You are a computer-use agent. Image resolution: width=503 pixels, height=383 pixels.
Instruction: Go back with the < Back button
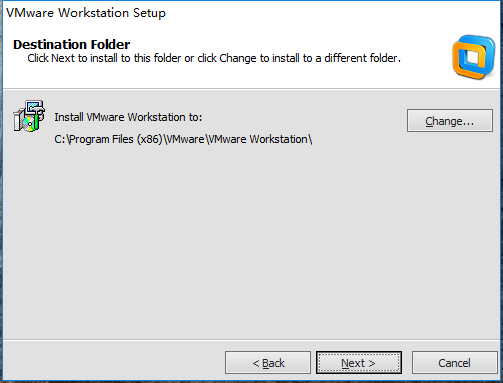tap(268, 362)
